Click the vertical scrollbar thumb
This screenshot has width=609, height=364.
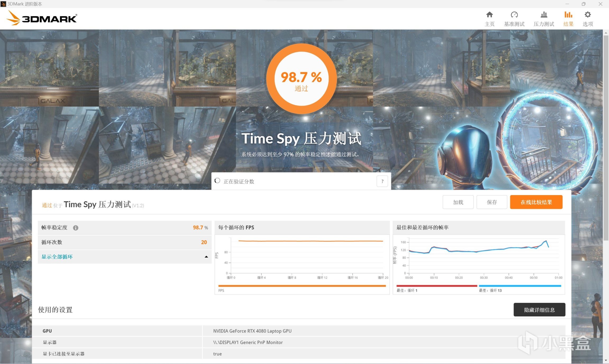(606, 137)
